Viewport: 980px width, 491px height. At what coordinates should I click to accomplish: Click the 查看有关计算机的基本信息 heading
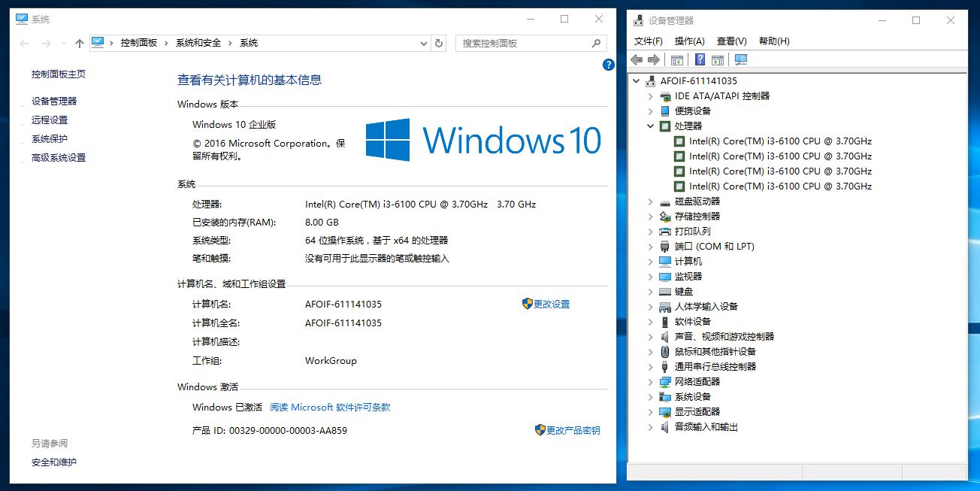pos(250,80)
